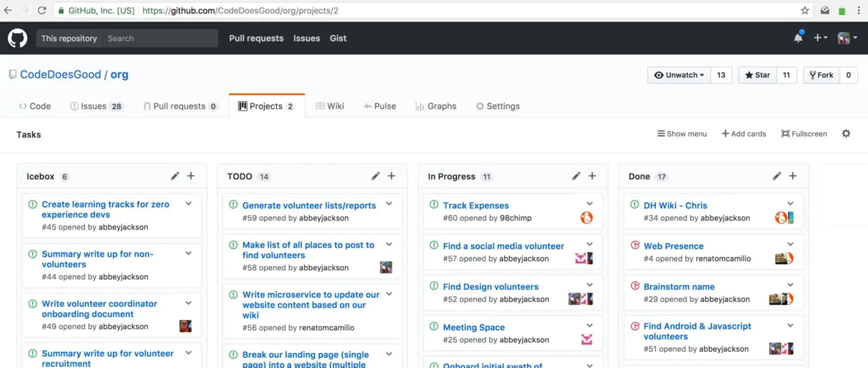The height and width of the screenshot is (368, 868).
Task: Click the browser reload icon
Action: click(42, 10)
